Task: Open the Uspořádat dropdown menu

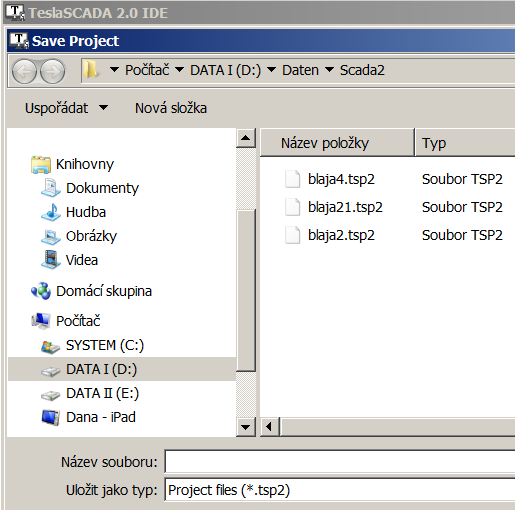Action: pos(67,108)
